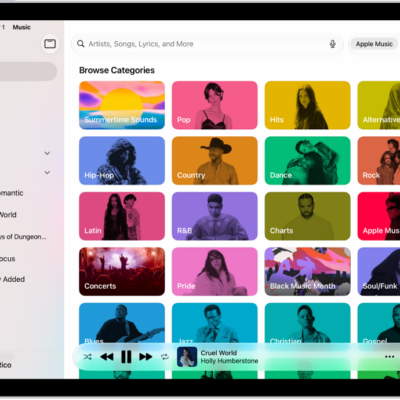Select the Apple Music search scope

tap(374, 44)
